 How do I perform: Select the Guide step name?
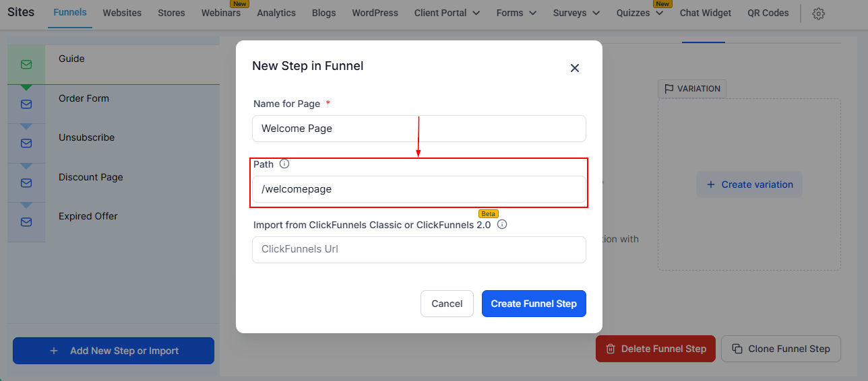[x=71, y=59]
